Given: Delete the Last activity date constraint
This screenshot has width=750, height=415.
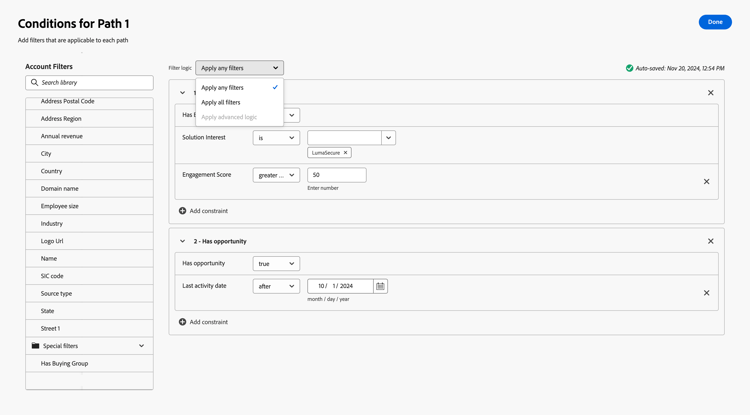Looking at the screenshot, I should [x=706, y=293].
